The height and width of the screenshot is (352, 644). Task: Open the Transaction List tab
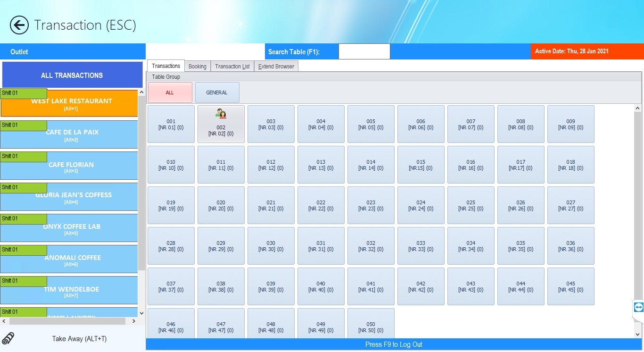click(232, 67)
